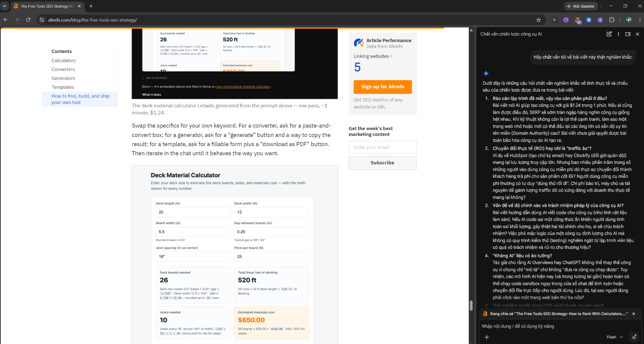644x344 pixels.
Task: Click the Enter your email field
Action: tap(382, 147)
